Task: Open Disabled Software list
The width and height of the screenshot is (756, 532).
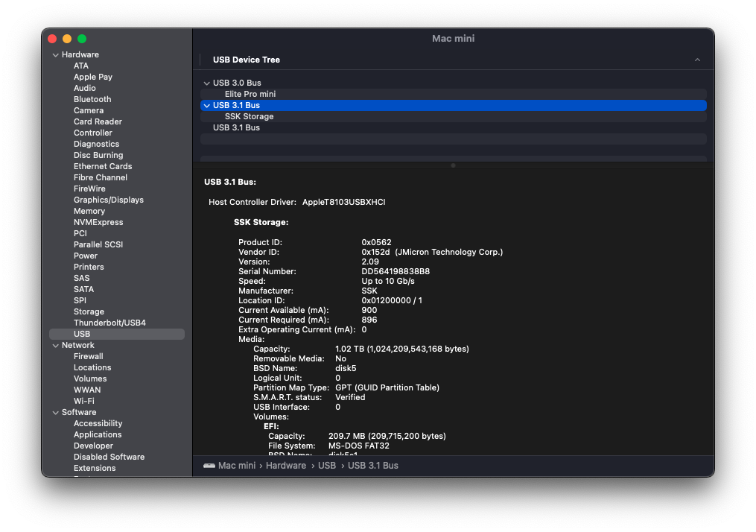Action: [109, 457]
